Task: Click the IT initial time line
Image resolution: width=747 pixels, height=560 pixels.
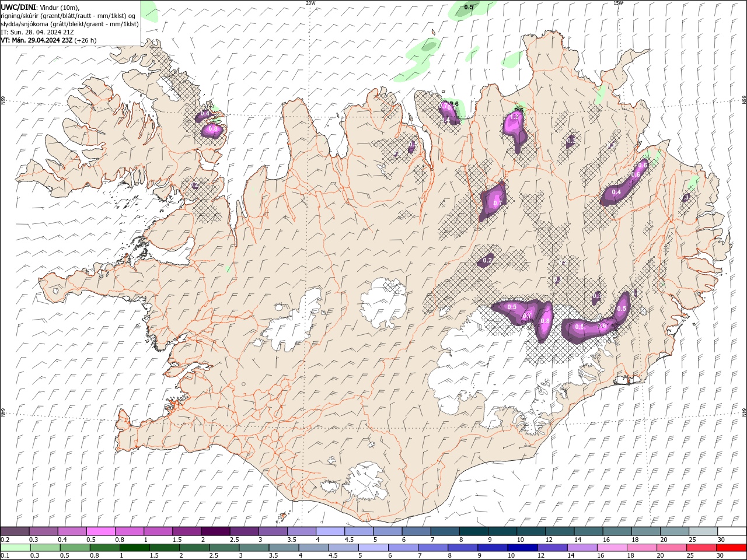Action: 37,32
